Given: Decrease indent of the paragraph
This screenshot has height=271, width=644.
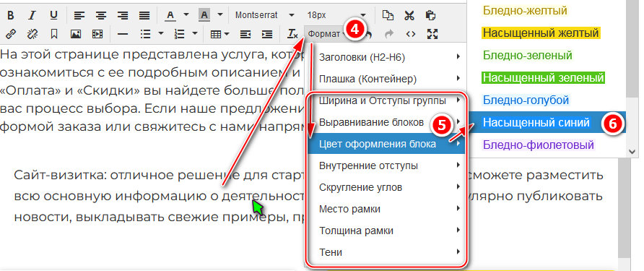Looking at the screenshot, I should 245,34.
